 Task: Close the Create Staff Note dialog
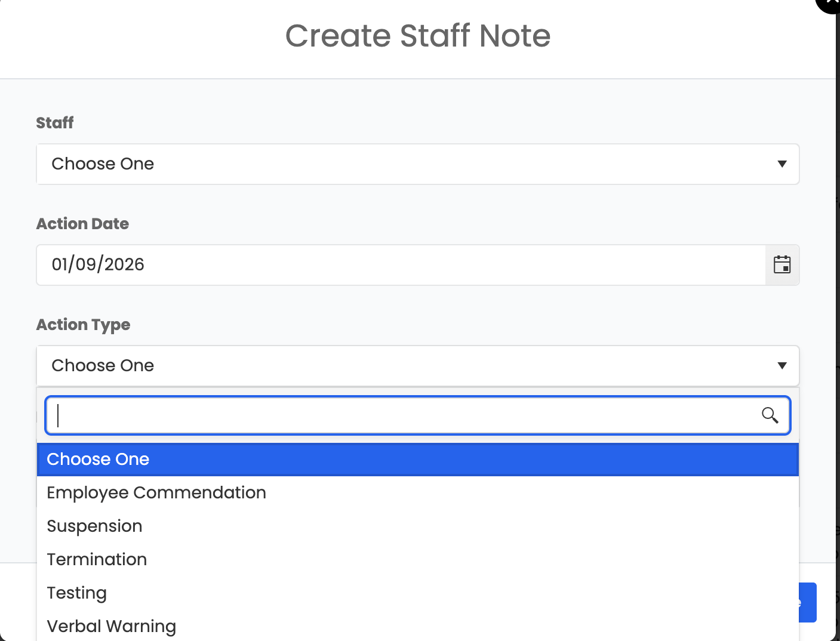[832, 3]
